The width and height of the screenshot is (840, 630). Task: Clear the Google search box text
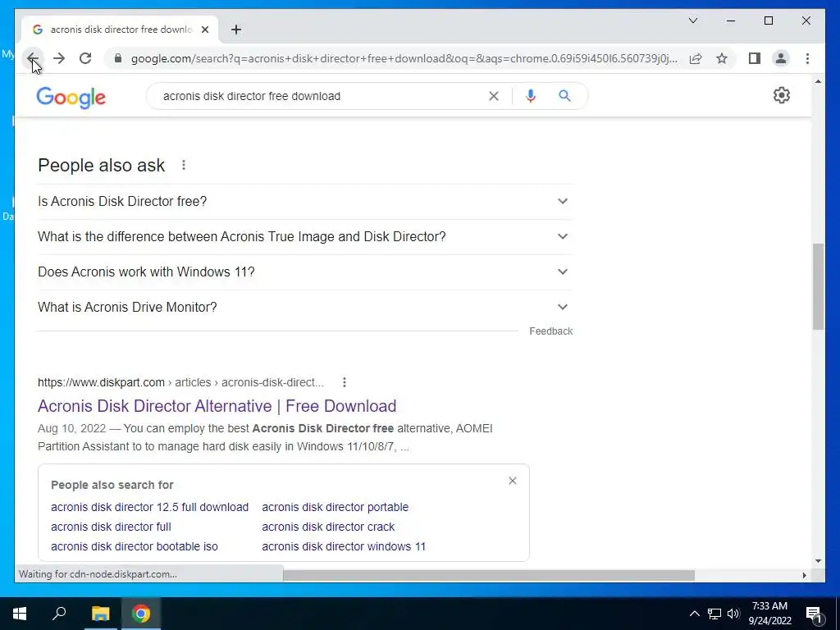[493, 96]
